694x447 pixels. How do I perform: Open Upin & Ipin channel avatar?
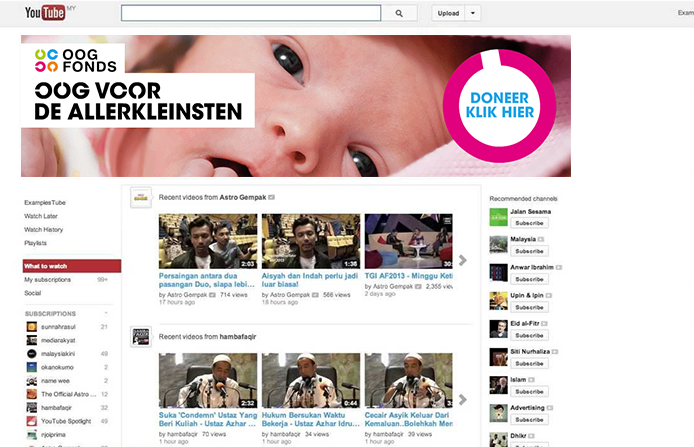(x=498, y=301)
